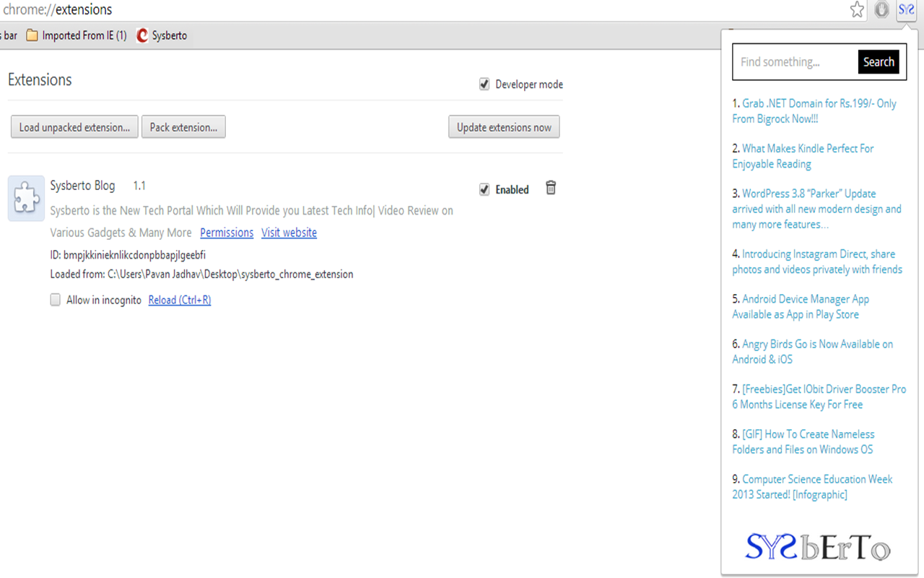This screenshot has width=924, height=578.
Task: Click Update extensions now button
Action: [x=504, y=127]
